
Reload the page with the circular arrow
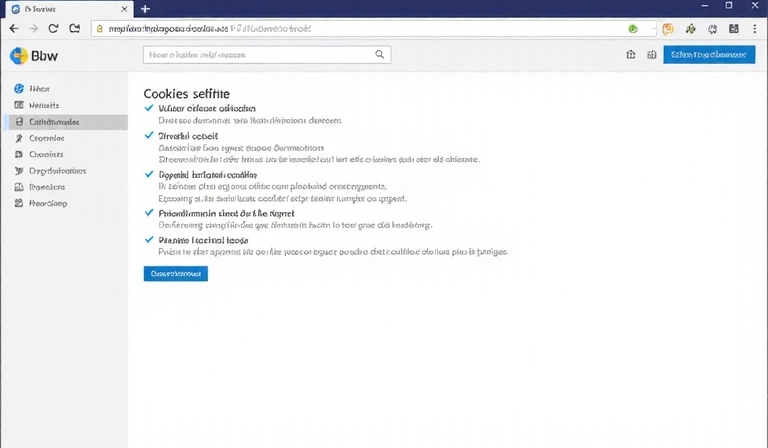coord(53,29)
